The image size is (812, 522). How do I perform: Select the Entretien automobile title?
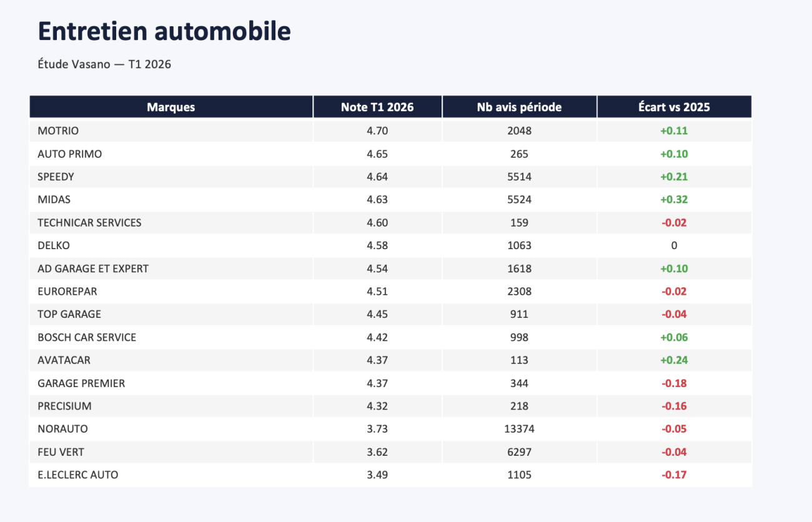click(x=164, y=31)
